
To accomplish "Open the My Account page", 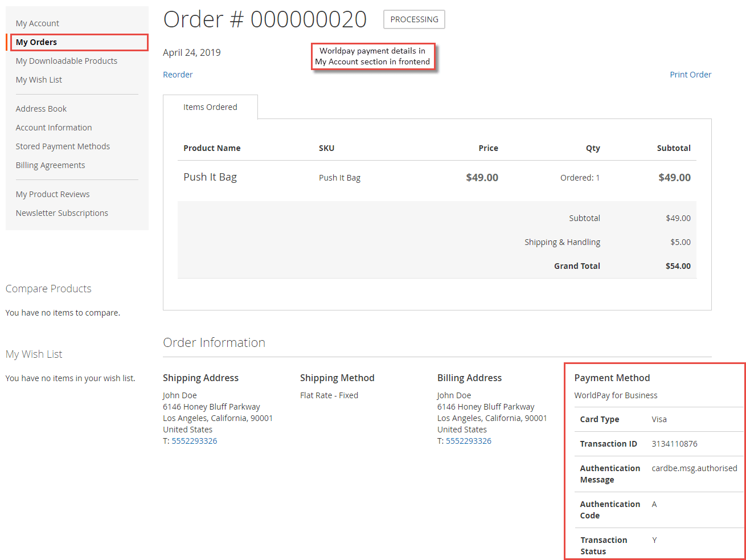I will pyautogui.click(x=37, y=23).
